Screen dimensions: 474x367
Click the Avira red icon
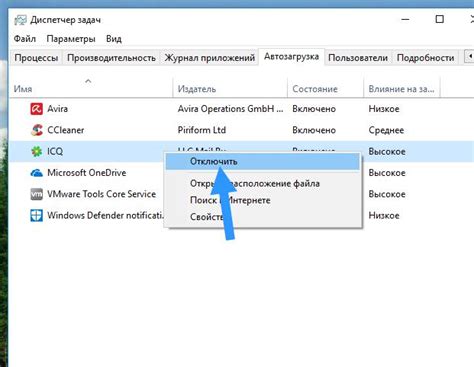point(36,109)
